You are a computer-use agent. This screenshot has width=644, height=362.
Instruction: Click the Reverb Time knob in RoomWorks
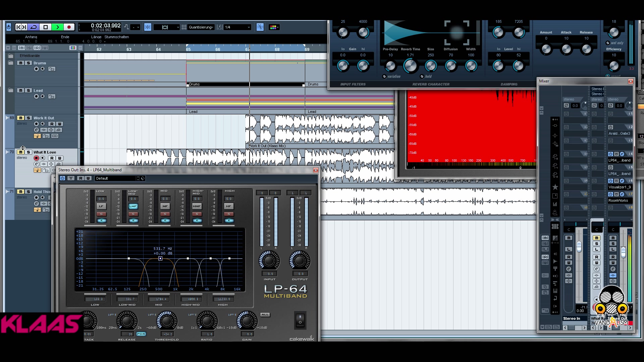410,66
